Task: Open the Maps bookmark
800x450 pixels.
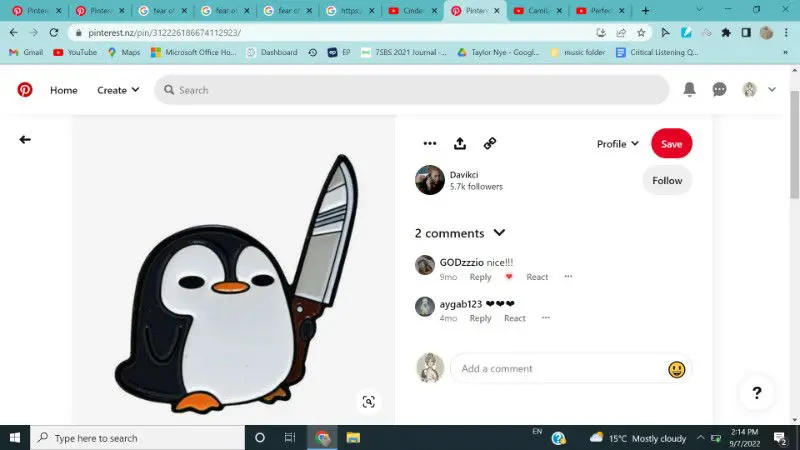Action: 124,52
